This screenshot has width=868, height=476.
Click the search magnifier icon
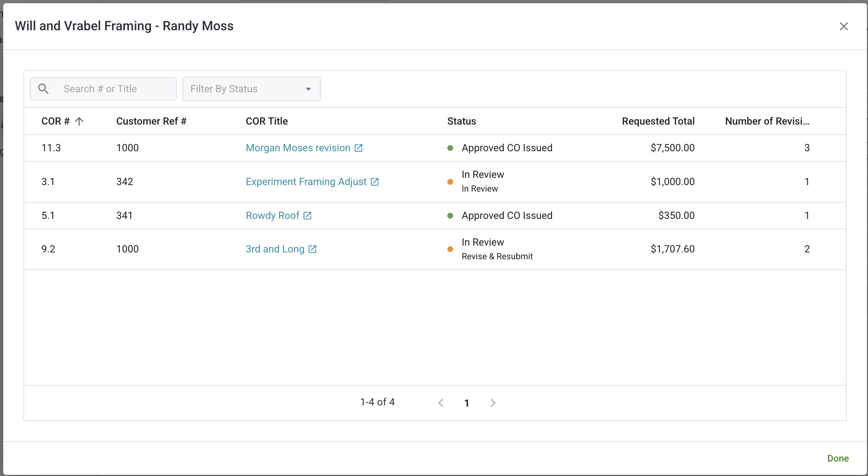pos(44,89)
